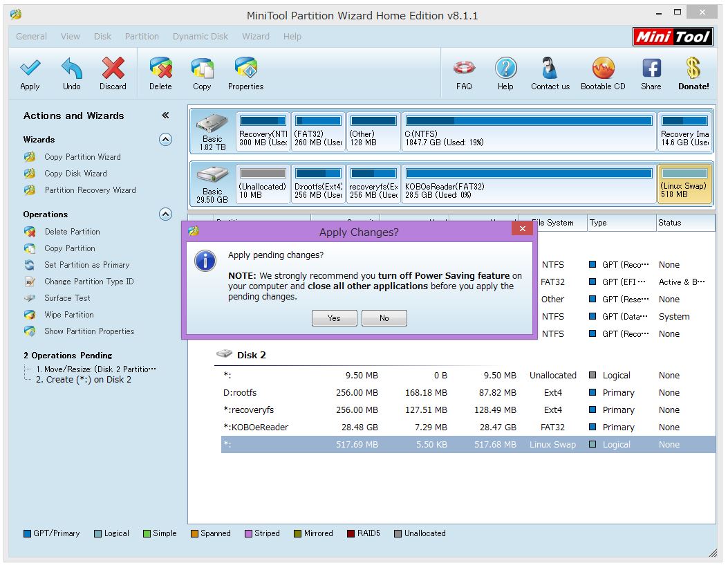Select pending operation Create (*:) on Disk 2
The image size is (728, 570).
click(x=84, y=380)
